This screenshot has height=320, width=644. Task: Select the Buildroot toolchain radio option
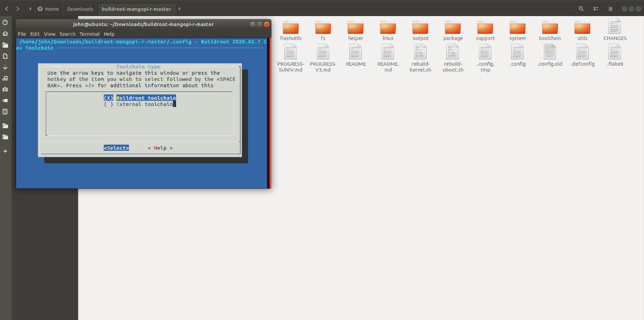click(x=140, y=98)
